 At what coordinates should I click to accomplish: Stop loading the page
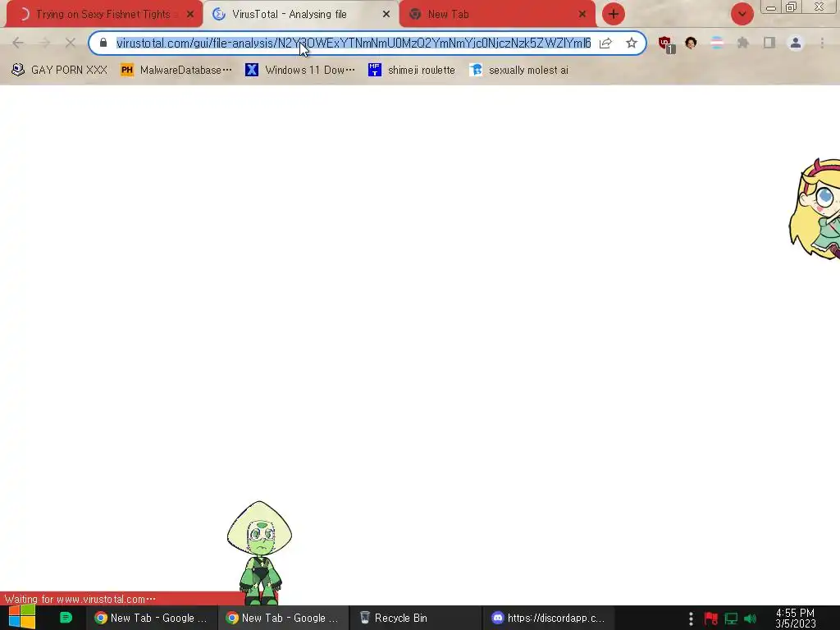click(71, 43)
